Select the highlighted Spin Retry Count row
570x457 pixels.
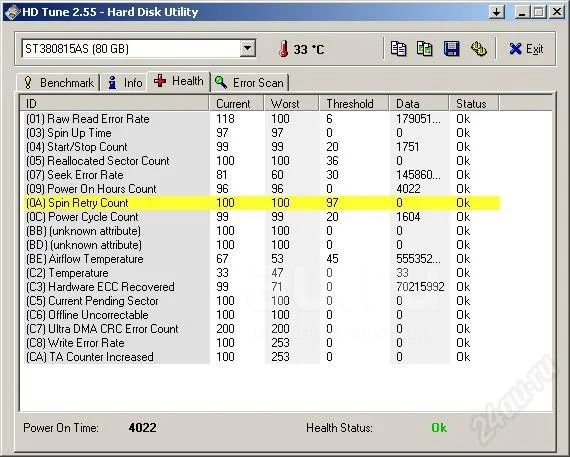tap(262, 203)
